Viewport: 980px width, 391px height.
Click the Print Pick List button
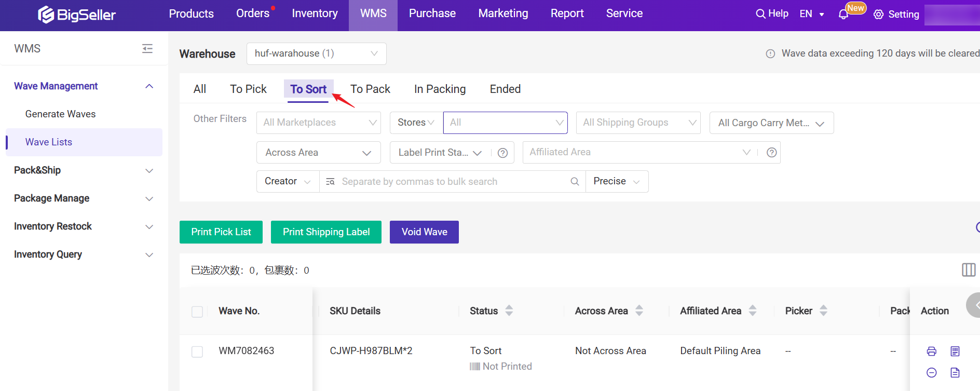[221, 232]
